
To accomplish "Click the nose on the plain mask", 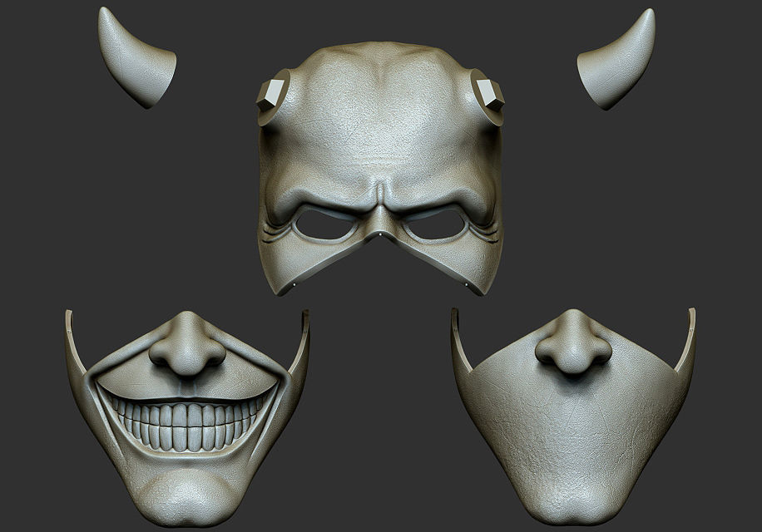I will pyautogui.click(x=573, y=342).
